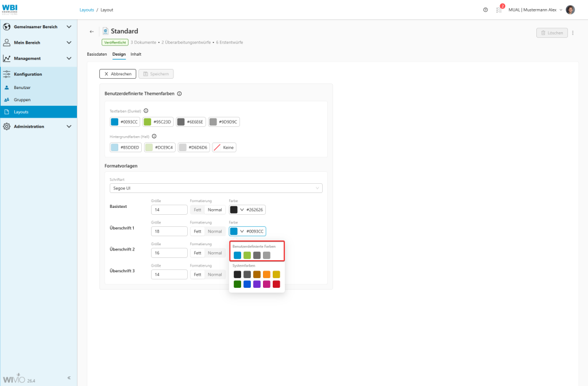The image size is (588, 386).
Task: Collapse the sidebar with the double-chevron icon
Action: tap(69, 378)
